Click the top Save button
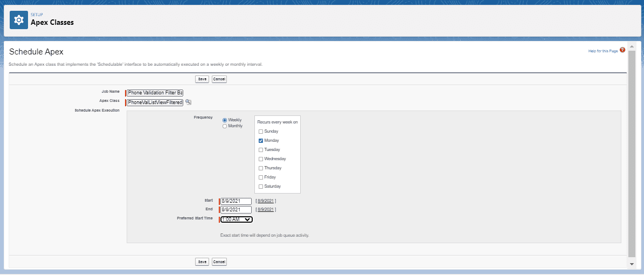 tap(202, 79)
